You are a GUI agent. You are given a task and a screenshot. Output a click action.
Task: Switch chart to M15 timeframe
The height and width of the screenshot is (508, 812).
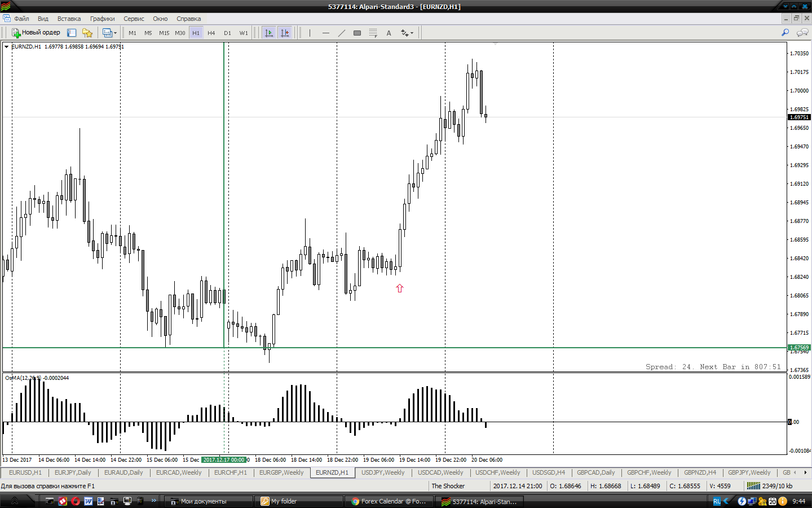pyautogui.click(x=164, y=33)
